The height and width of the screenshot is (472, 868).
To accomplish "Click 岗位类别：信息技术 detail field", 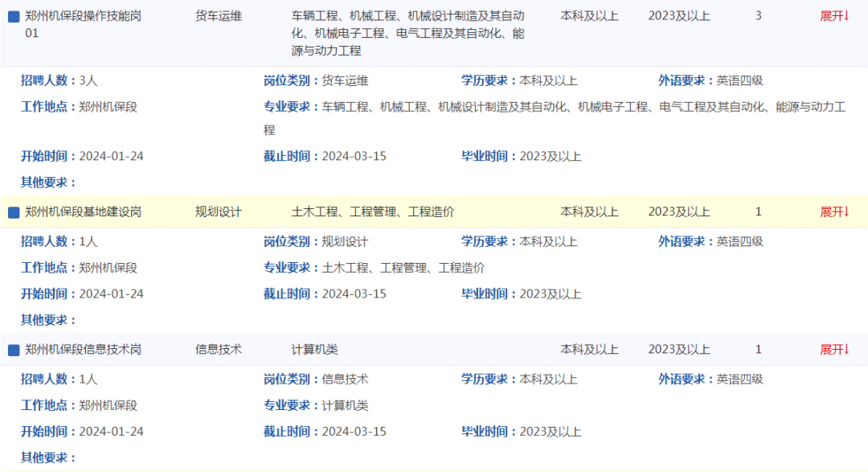I will coord(316,379).
